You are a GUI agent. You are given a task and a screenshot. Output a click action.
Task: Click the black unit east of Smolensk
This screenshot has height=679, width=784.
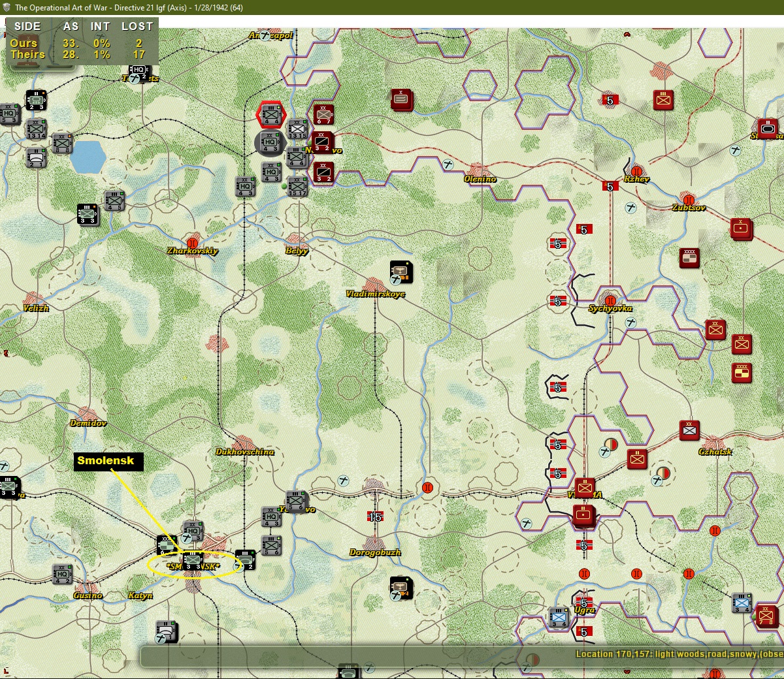coord(245,560)
